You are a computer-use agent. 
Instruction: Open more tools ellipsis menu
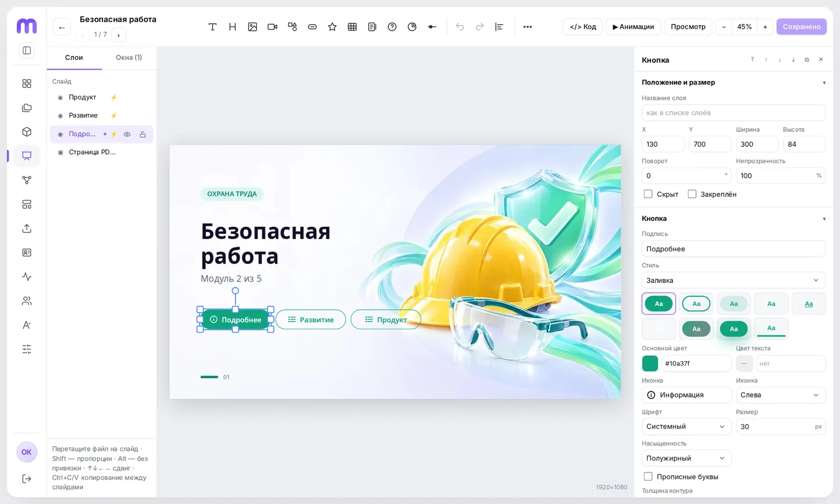[528, 27]
